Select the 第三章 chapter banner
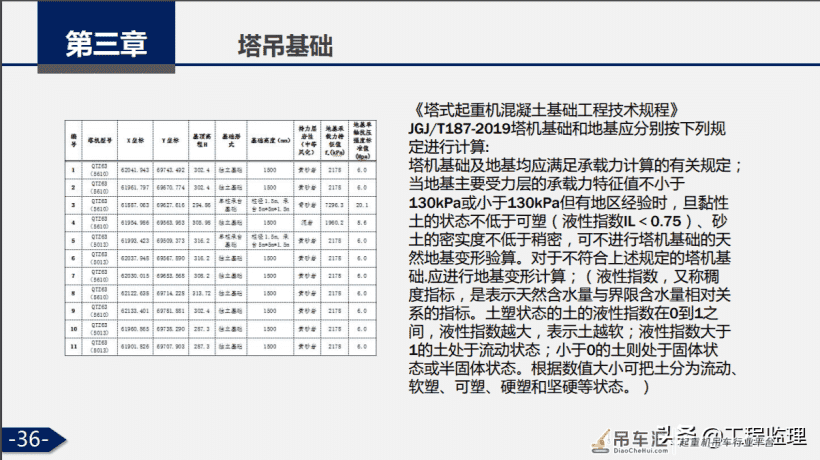 click(106, 37)
